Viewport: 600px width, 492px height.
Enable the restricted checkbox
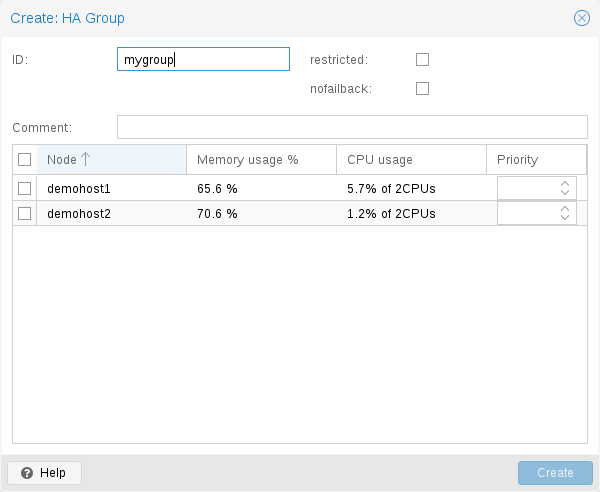422,60
